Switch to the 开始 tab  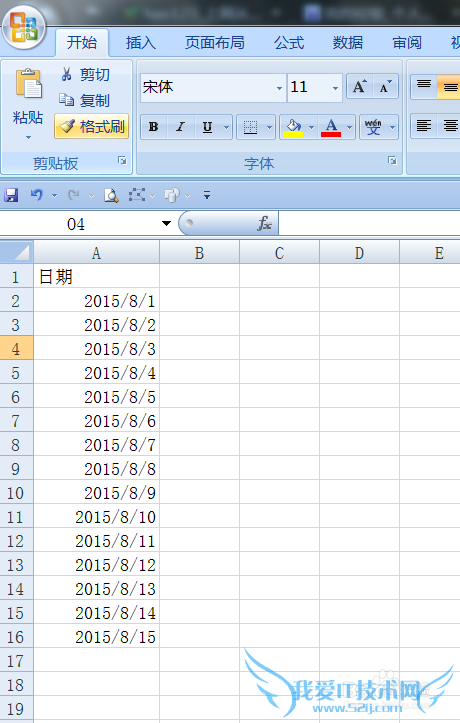pyautogui.click(x=82, y=43)
